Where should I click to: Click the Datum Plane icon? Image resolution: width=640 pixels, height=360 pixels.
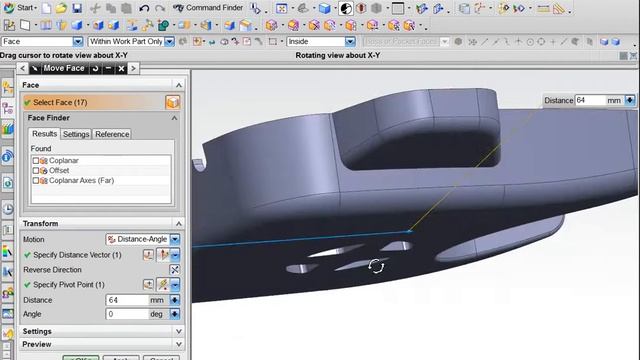pyautogui.click(x=25, y=25)
